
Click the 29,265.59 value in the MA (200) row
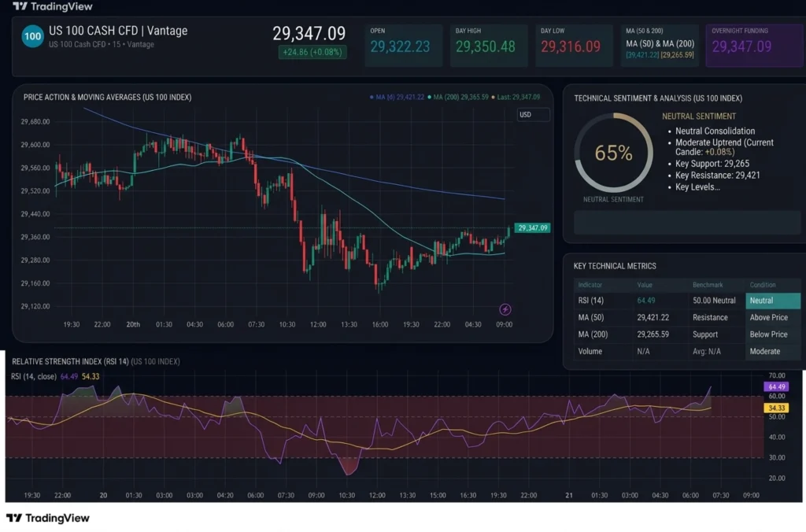point(653,334)
